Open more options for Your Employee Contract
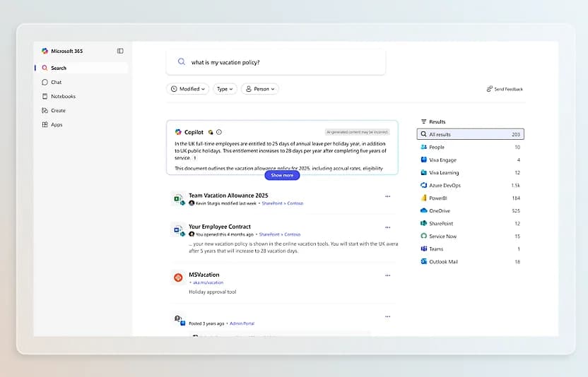The width and height of the screenshot is (588, 377). [388, 227]
